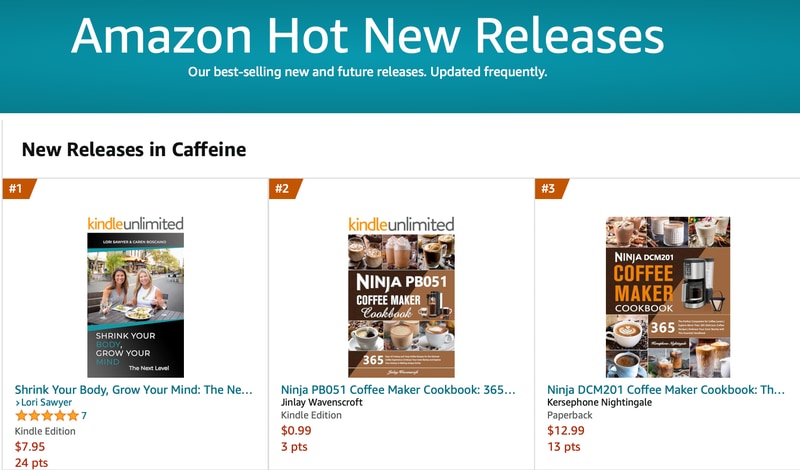Open the Ninja DCM201 Coffee Maker cover image

[x=667, y=297]
